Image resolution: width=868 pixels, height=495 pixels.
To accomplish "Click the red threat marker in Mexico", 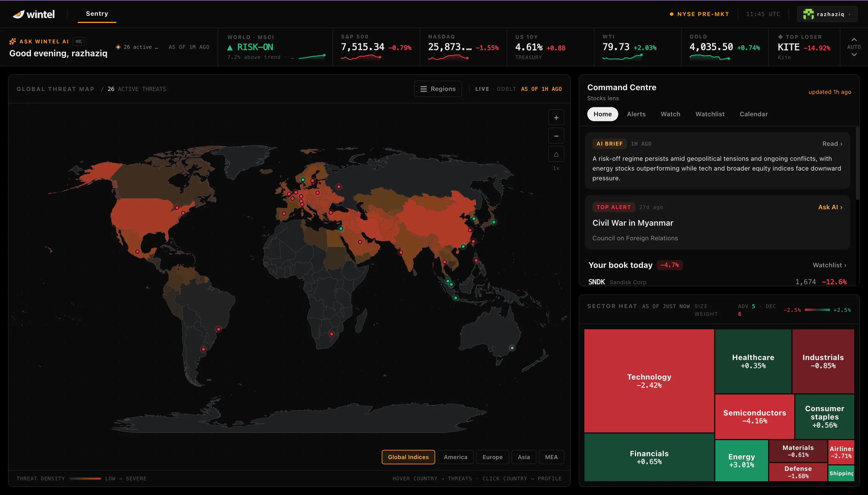I will pos(137,252).
